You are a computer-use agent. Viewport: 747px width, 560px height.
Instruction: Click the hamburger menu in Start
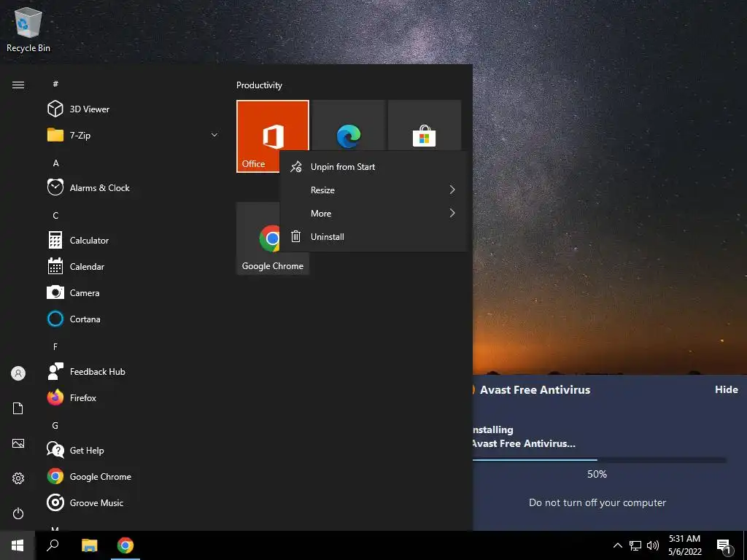coord(18,85)
